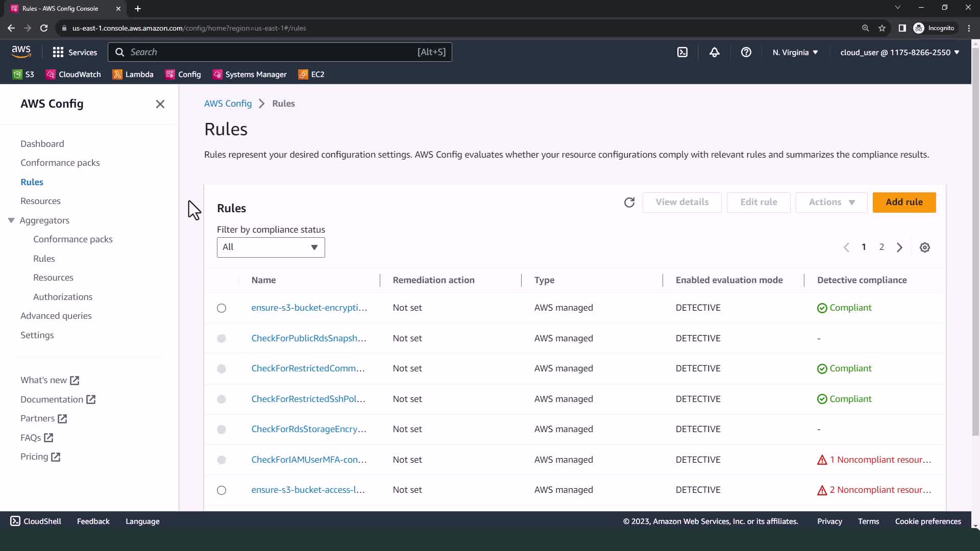Open the Services grid menu
Screen dimensions: 980x551
point(75,52)
